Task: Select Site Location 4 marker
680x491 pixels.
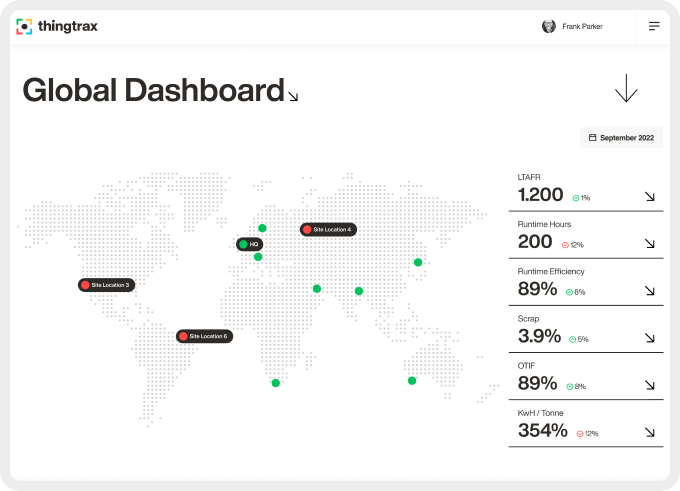Action: click(x=328, y=229)
